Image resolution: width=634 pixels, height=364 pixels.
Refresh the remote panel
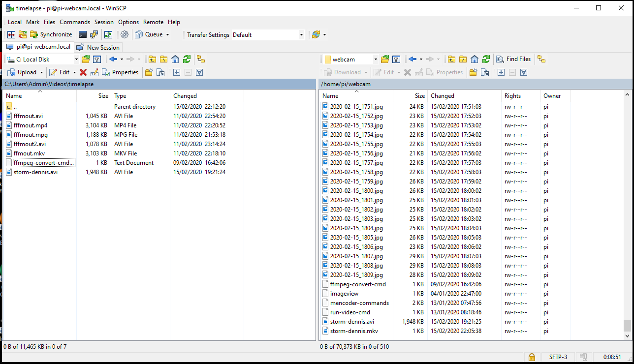(x=486, y=59)
